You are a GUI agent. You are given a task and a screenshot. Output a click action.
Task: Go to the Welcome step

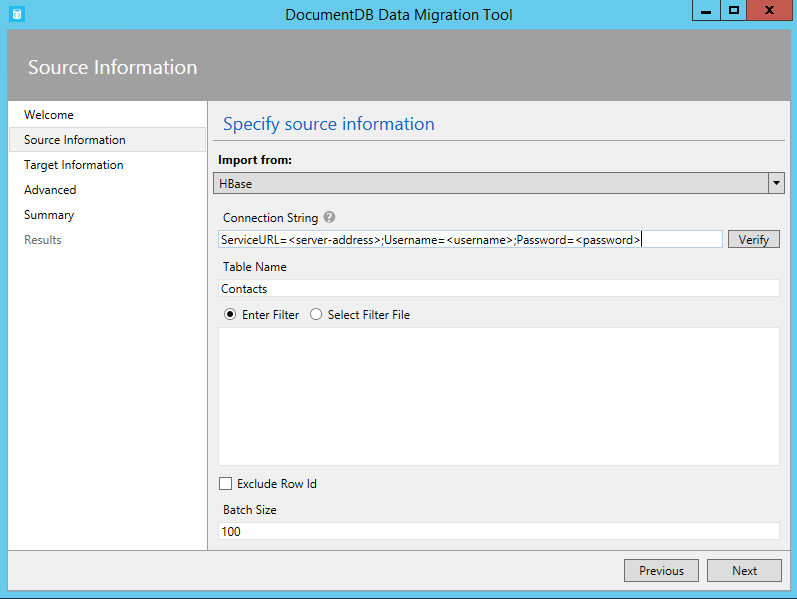tap(49, 115)
